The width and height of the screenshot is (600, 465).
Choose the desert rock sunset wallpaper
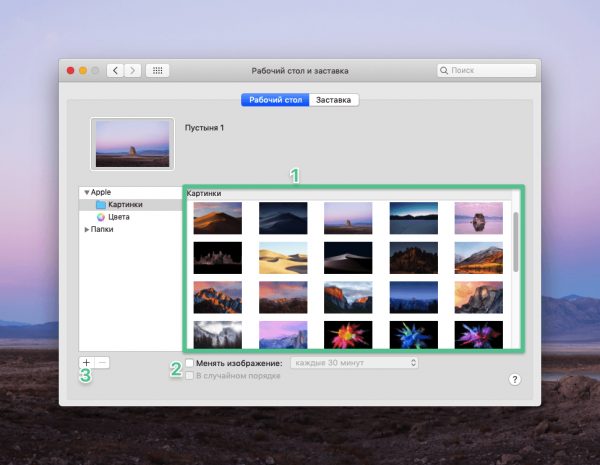point(348,218)
